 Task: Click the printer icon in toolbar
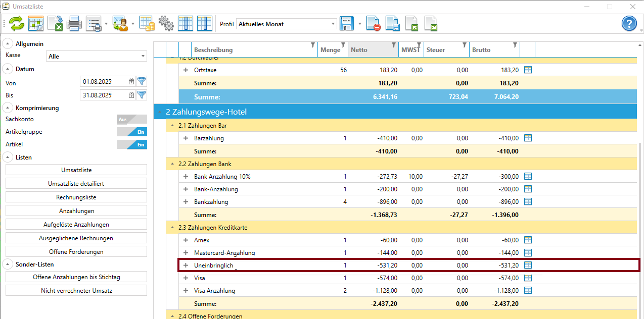[x=74, y=24]
